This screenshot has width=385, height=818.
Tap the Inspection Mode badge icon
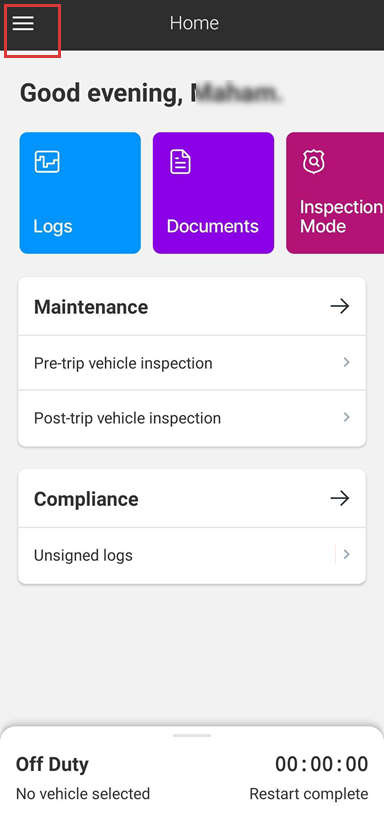(314, 162)
